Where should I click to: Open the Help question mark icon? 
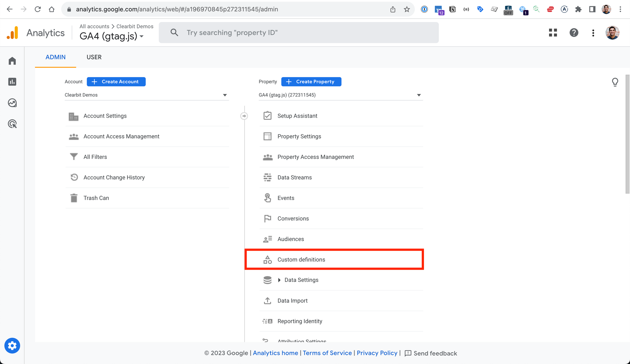(x=574, y=33)
